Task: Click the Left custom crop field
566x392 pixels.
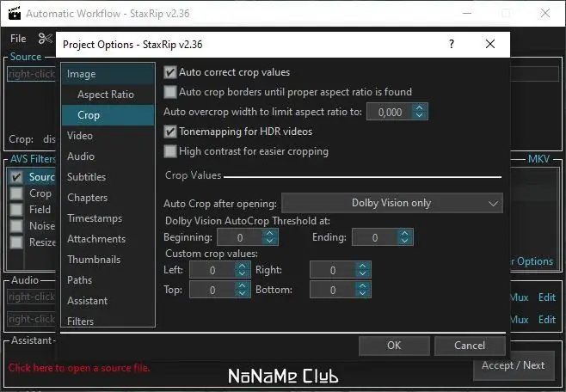Action: (212, 270)
